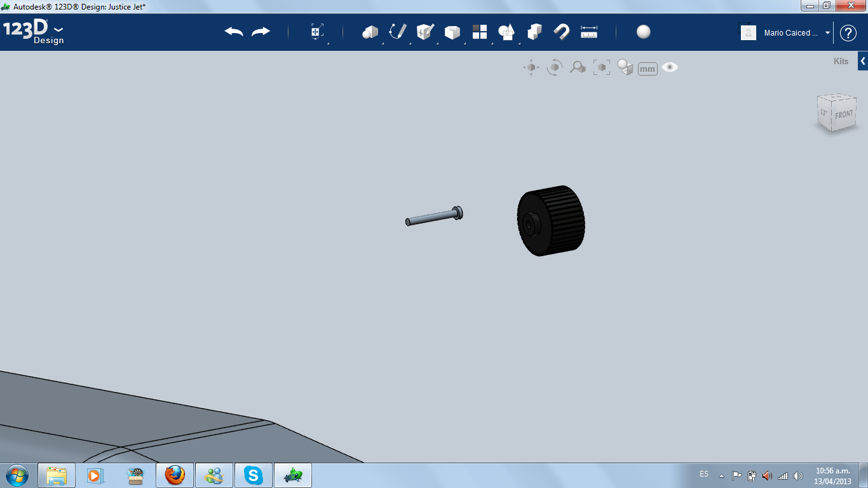
Task: Select the gray axle pin model
Action: click(434, 217)
